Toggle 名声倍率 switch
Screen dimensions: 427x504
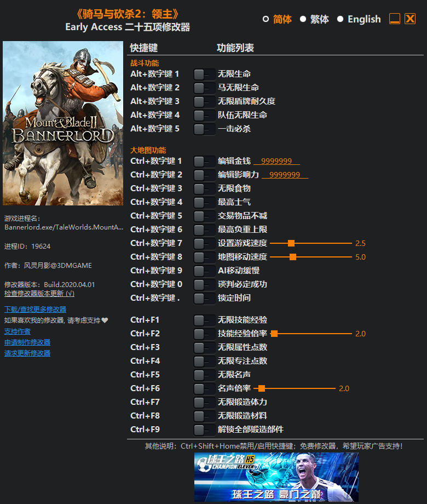pyautogui.click(x=204, y=389)
